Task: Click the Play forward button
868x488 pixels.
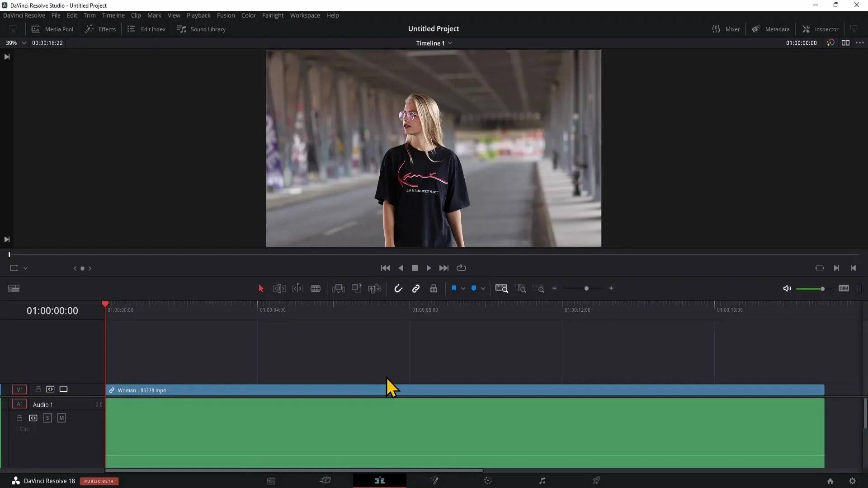Action: pos(429,268)
